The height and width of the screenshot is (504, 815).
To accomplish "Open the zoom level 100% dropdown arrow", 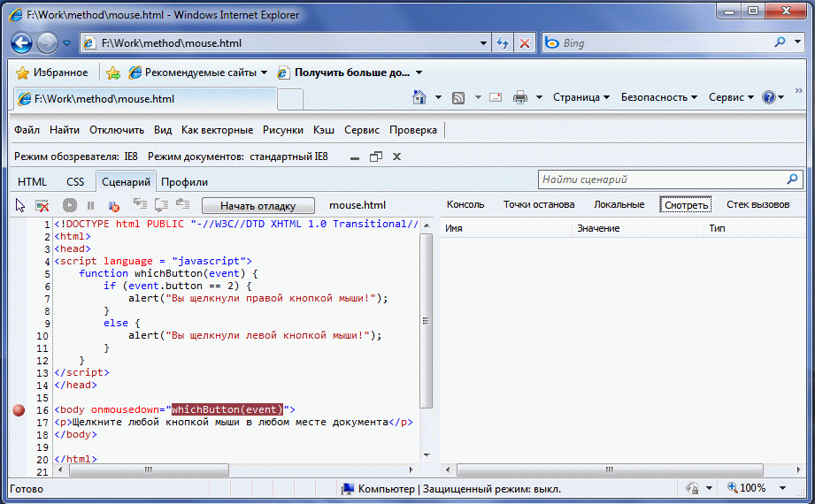I will click(782, 488).
